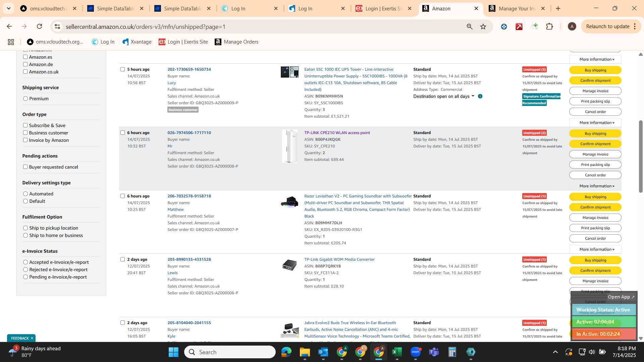Enable Invoice by Amazon filter
The image size is (644, 362).
[x=25, y=140]
